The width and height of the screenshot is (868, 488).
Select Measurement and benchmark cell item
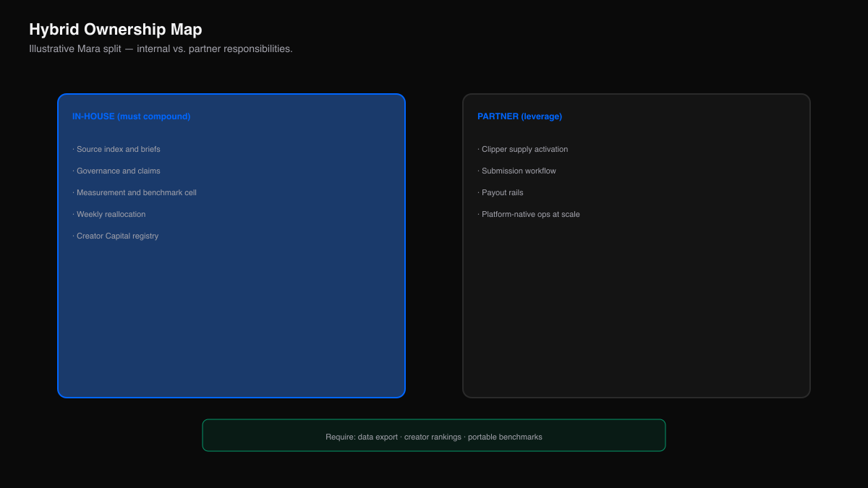tap(135, 192)
